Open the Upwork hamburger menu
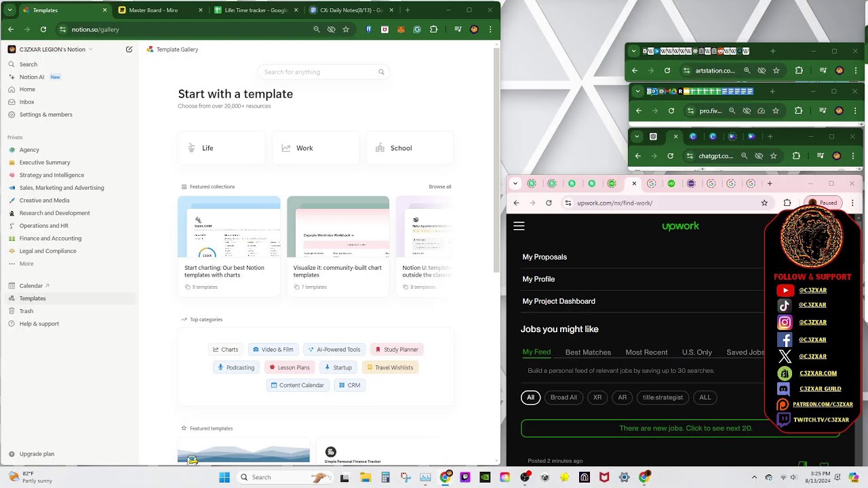This screenshot has height=488, width=868. tap(519, 226)
